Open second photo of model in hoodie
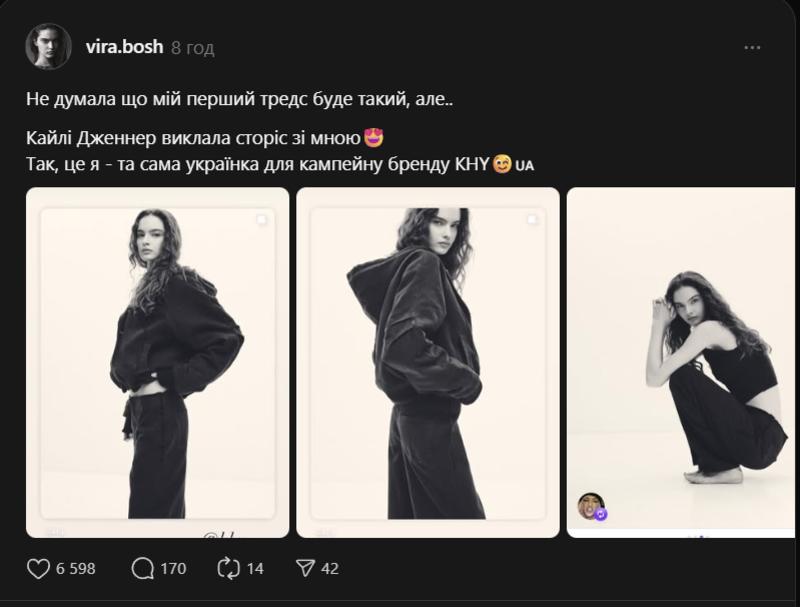This screenshot has height=607, width=800. pos(427,362)
